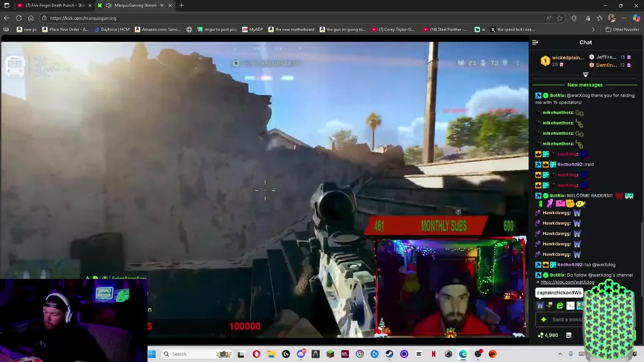Open the 'imgur to post pics' bookmark
The image size is (644, 362).
(x=217, y=30)
